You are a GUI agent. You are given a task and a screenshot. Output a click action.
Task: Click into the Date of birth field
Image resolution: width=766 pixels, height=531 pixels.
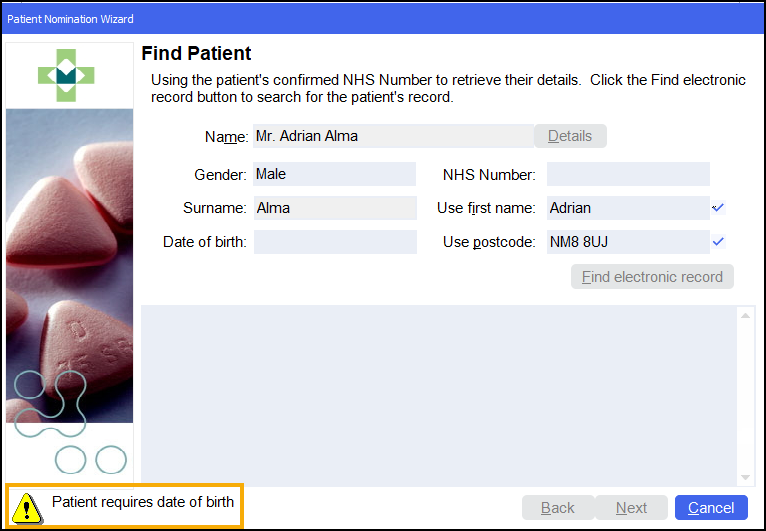[x=335, y=242]
